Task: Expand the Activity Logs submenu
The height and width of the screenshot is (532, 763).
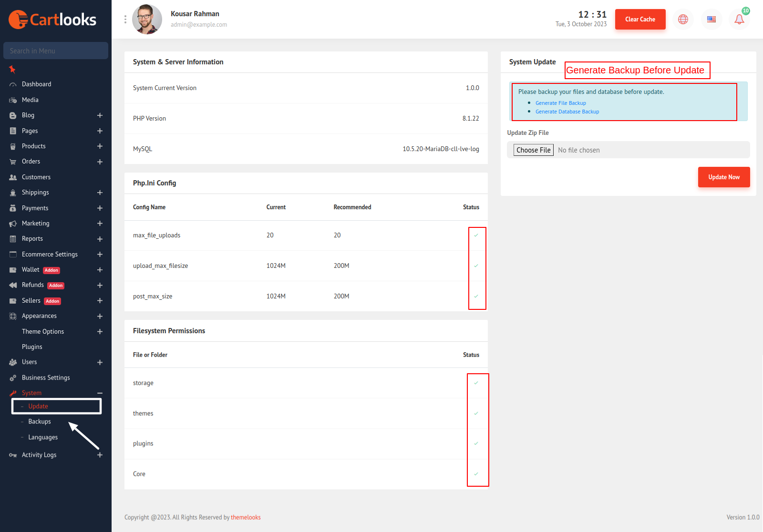Action: click(x=100, y=455)
